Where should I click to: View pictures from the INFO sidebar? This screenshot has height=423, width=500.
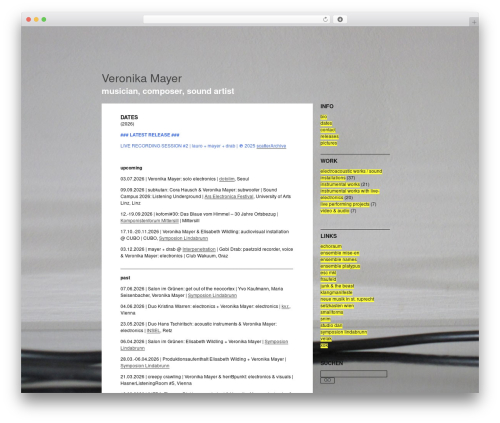(x=329, y=143)
